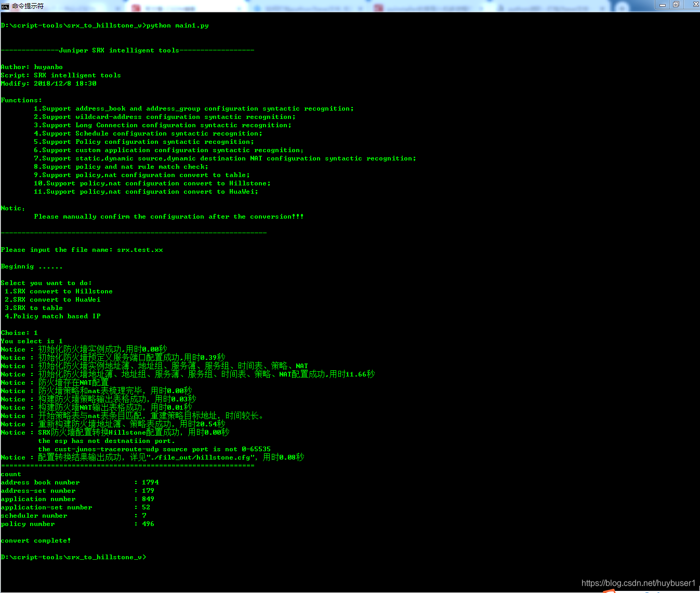This screenshot has width=700, height=593.
Task: Open the command prompt system menu icon
Action: (x=5, y=6)
